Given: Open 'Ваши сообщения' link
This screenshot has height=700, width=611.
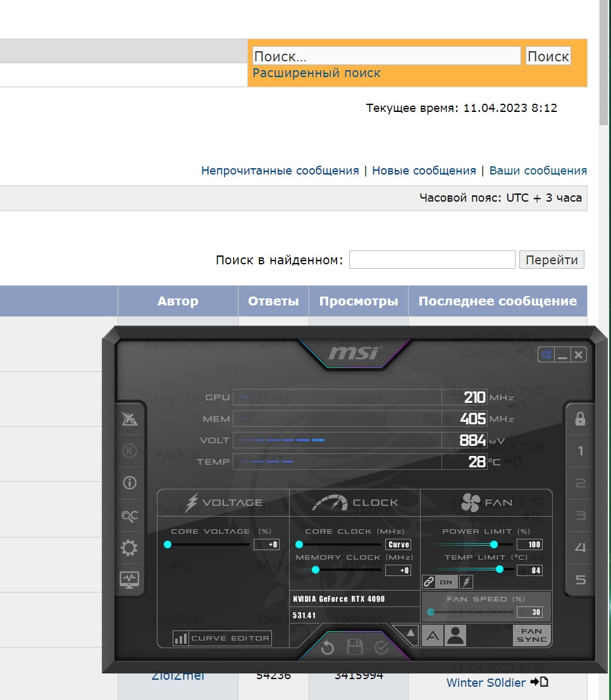Looking at the screenshot, I should [538, 171].
